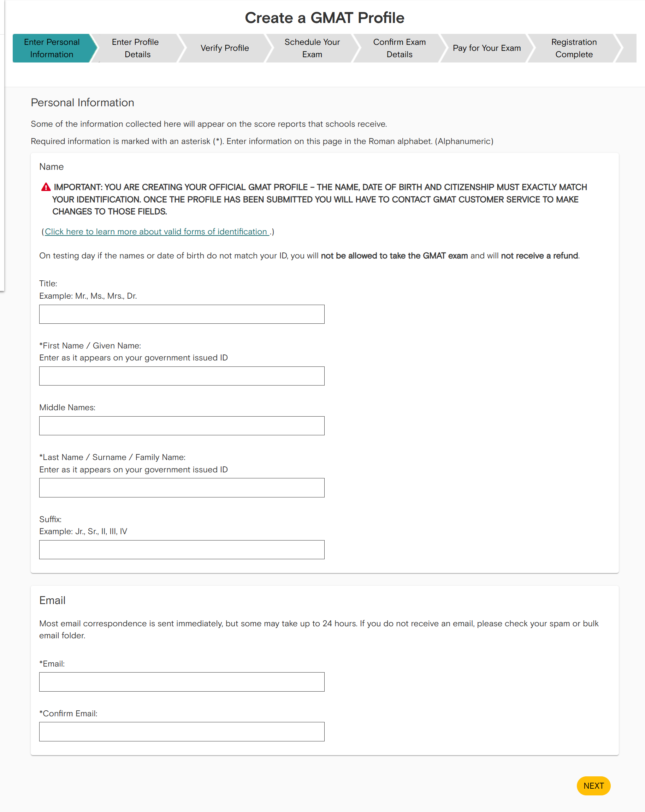Click the red warning triangle icon
Viewport: 645px width, 812px height.
point(46,187)
